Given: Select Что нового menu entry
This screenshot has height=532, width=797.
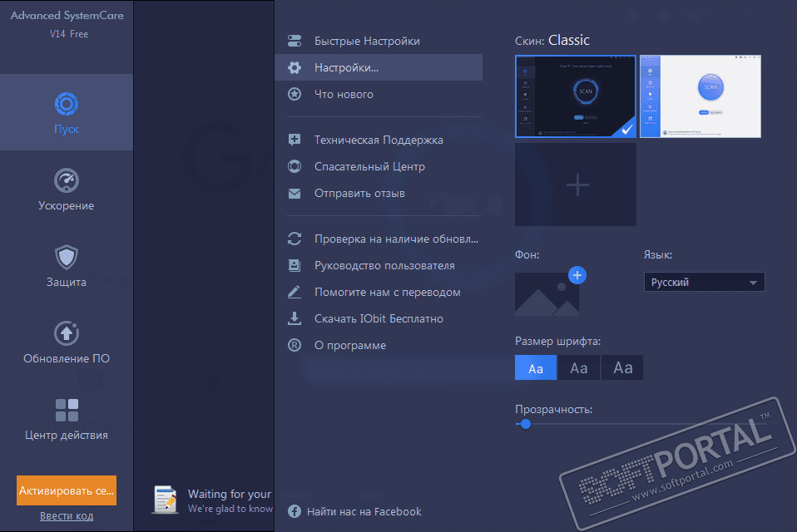Looking at the screenshot, I should pos(379,94).
